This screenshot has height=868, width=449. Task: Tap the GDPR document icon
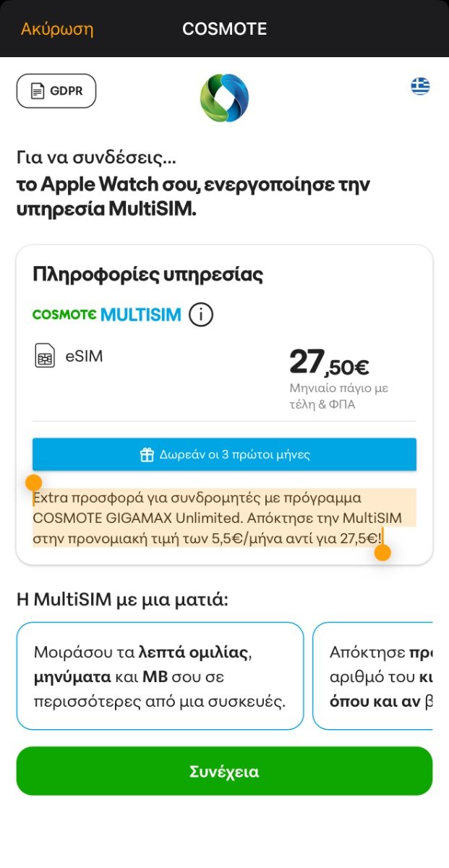pyautogui.click(x=38, y=91)
